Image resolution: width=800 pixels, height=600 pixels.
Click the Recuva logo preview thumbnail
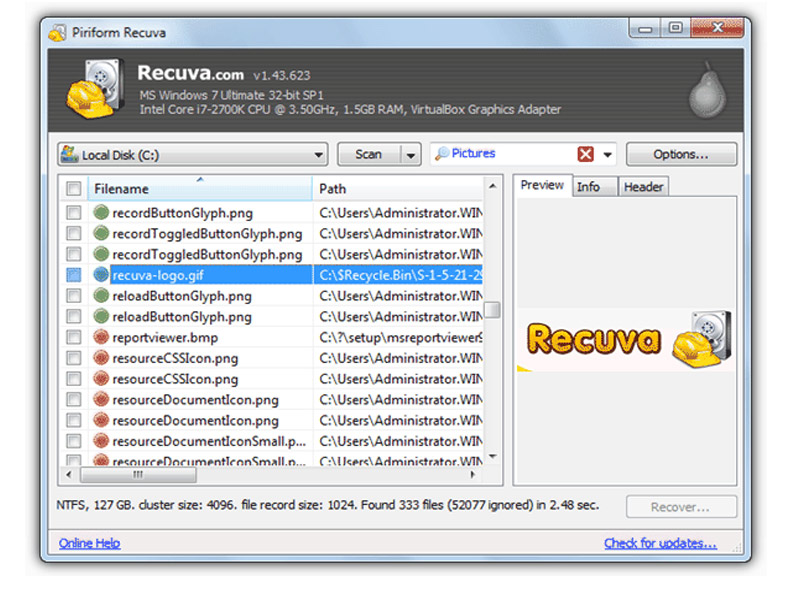coord(626,340)
